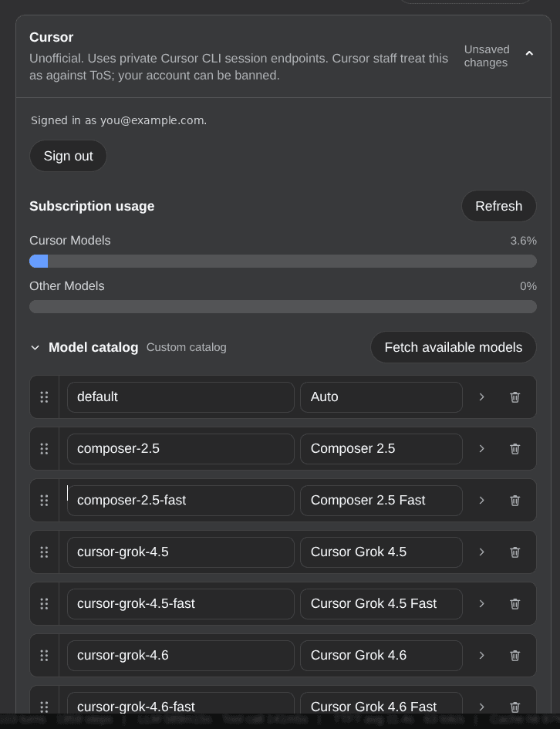Screen dimensions: 560x729
Task: Click the 'Signed in as you@example.com.' text
Action: 119,120
